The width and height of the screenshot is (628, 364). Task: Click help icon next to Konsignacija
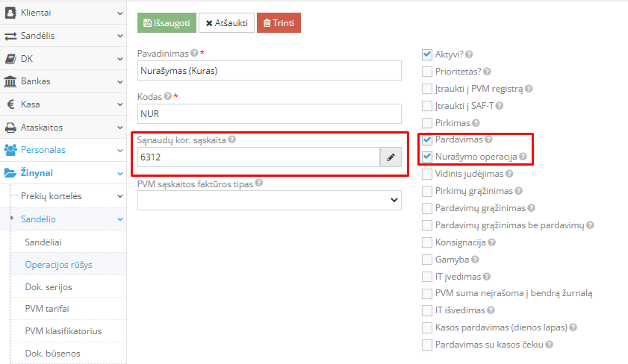[x=491, y=242]
